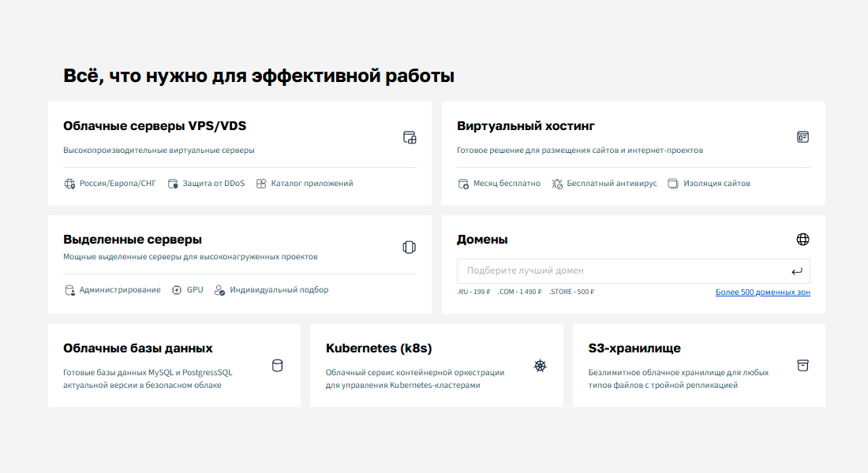
Task: Click the Россия/Европа/СНГ feature label
Action: pos(118,183)
